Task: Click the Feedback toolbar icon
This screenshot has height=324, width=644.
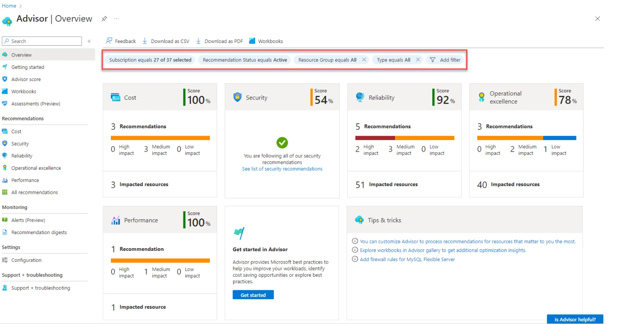Action: [x=109, y=41]
